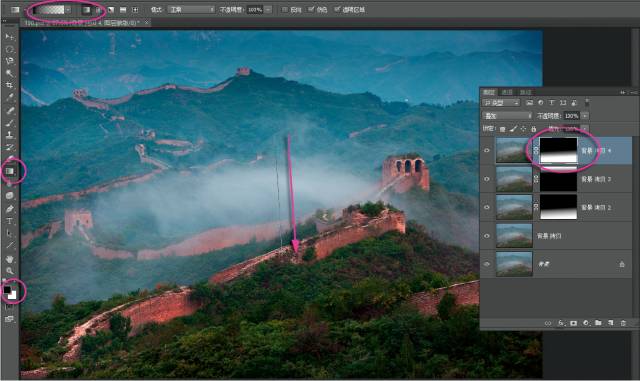Toggle layer filtering switch on or off
The image size is (640, 381).
click(x=587, y=102)
